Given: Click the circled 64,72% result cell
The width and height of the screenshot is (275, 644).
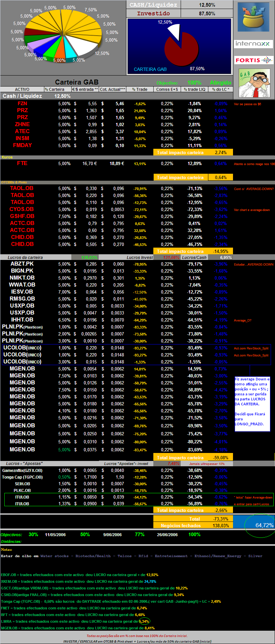Looking at the screenshot, I should click(264, 525).
